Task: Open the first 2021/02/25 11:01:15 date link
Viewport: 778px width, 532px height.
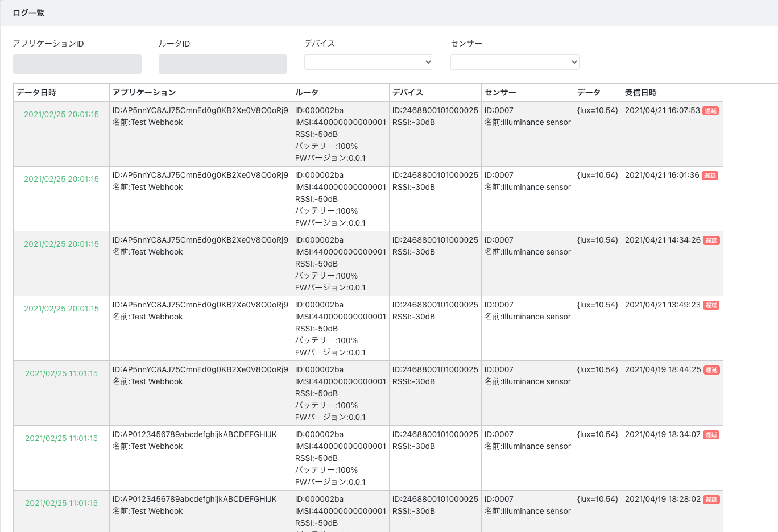Action: pyautogui.click(x=61, y=373)
